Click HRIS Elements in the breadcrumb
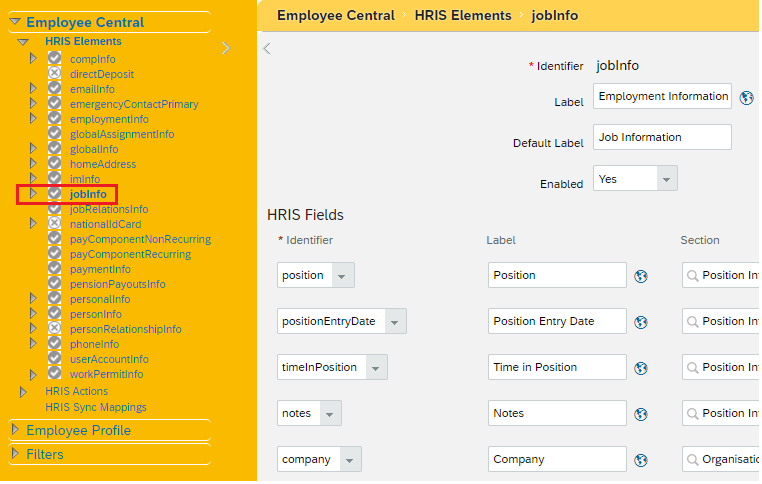 [463, 16]
